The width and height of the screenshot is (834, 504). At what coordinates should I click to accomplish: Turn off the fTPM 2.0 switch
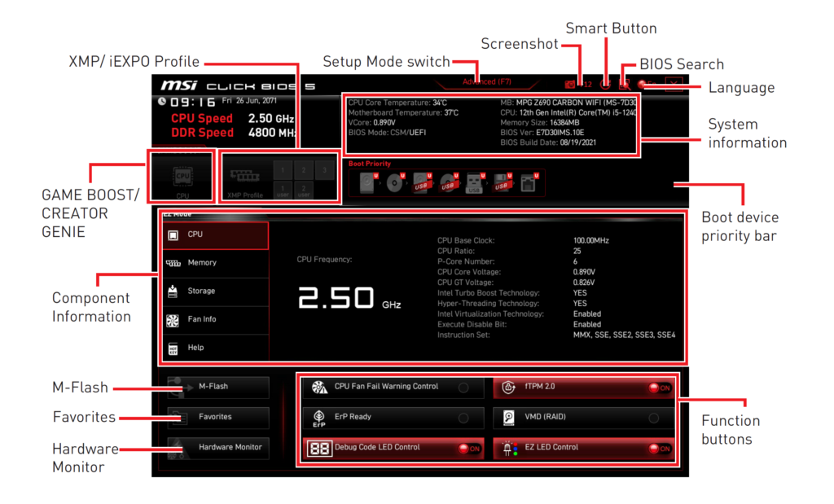click(x=660, y=388)
